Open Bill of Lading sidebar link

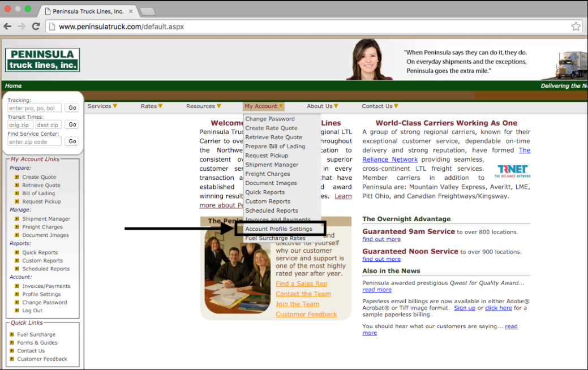click(x=38, y=193)
